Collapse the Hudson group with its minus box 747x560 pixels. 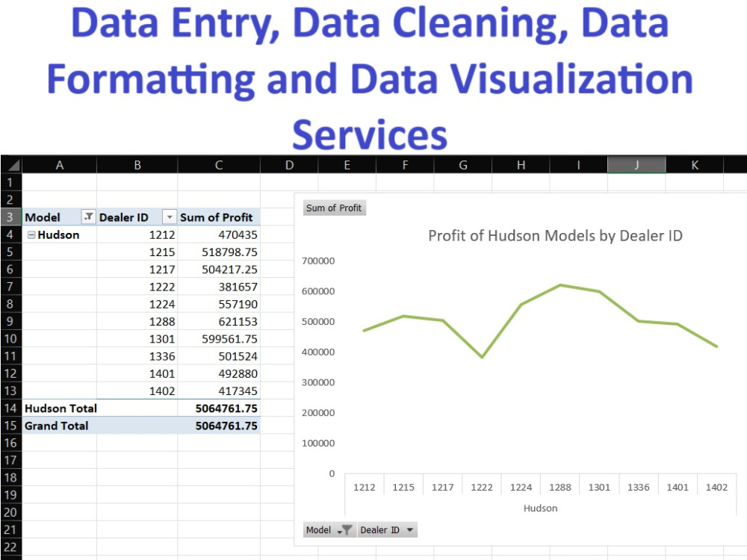point(30,234)
